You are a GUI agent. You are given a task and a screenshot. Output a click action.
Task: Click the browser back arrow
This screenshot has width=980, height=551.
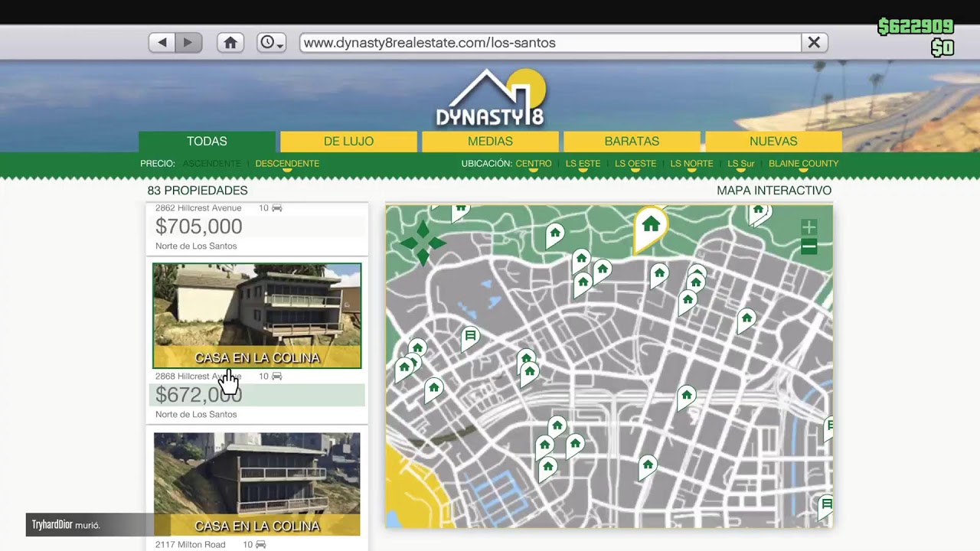162,43
